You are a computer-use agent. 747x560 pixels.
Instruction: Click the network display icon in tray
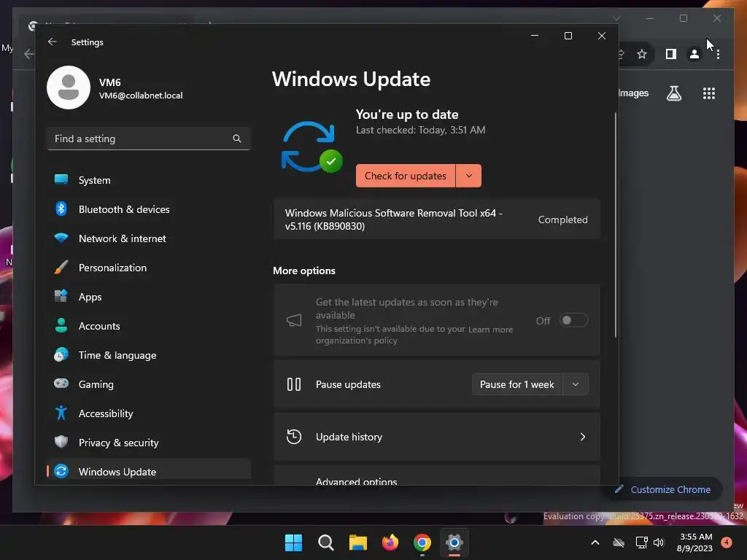641,542
